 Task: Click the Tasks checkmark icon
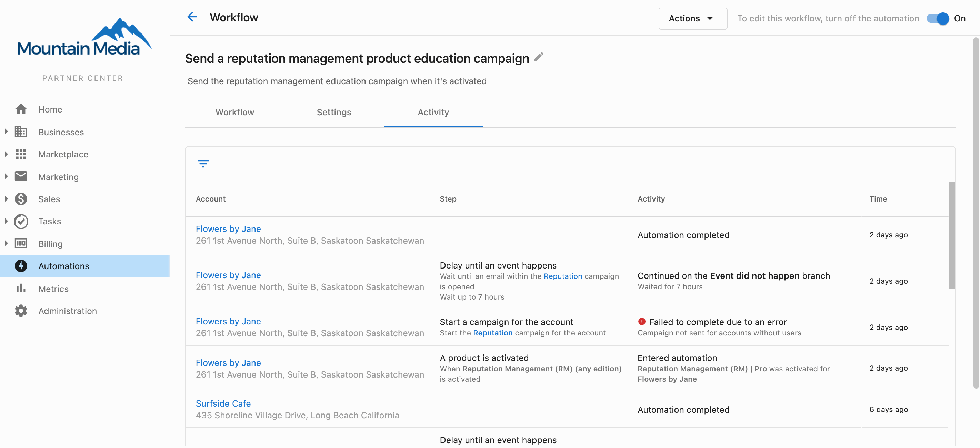[x=21, y=221]
